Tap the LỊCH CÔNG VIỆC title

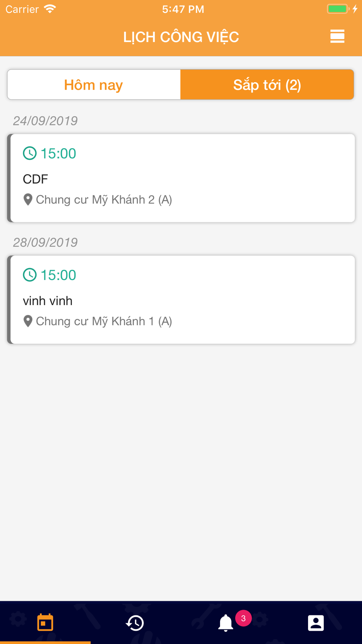[x=181, y=37]
